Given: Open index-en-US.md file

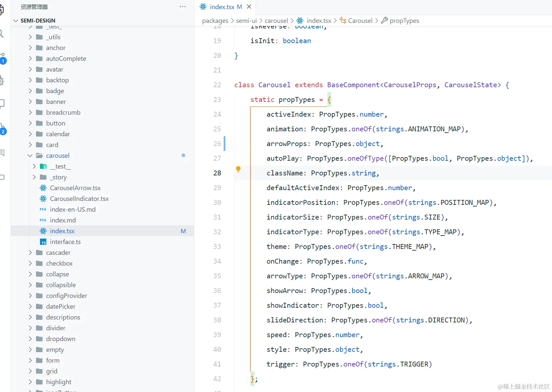Looking at the screenshot, I should point(73,209).
